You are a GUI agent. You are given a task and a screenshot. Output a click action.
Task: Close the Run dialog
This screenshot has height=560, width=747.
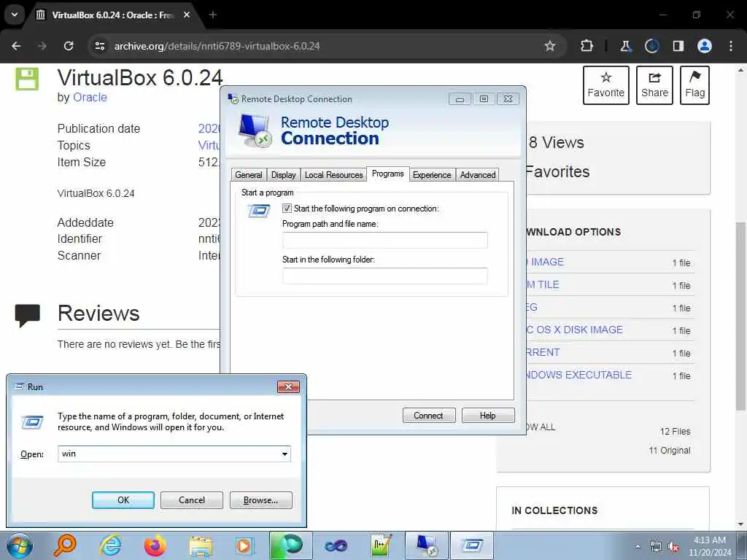click(288, 386)
